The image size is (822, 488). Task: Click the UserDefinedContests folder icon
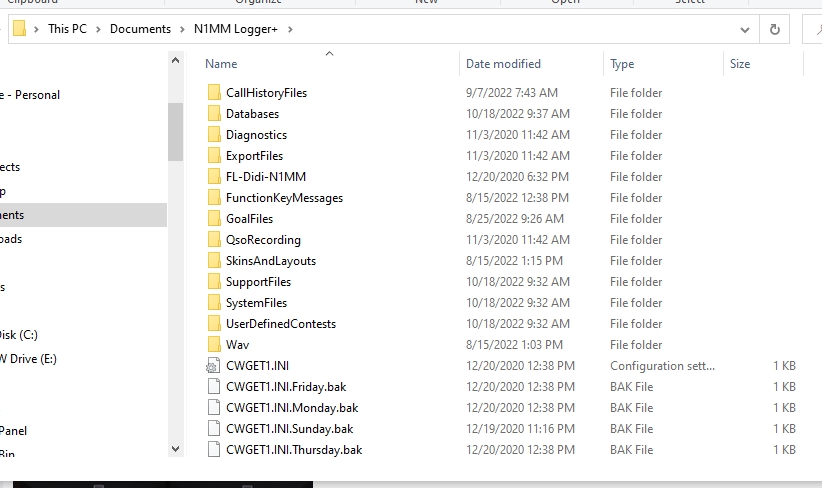pos(214,323)
